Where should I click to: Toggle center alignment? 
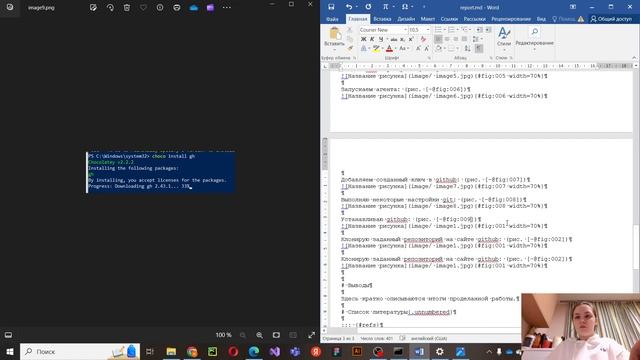(447, 39)
